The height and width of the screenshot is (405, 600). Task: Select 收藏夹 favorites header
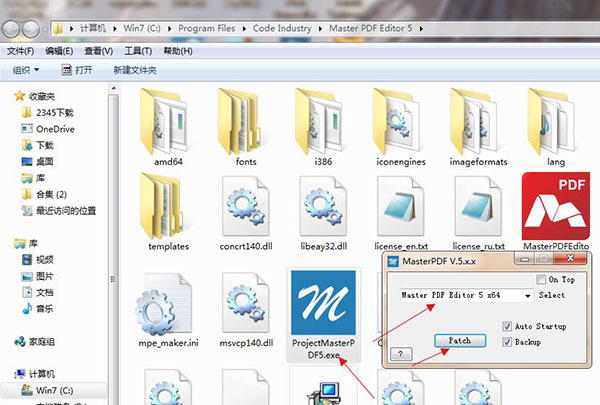coord(34,96)
